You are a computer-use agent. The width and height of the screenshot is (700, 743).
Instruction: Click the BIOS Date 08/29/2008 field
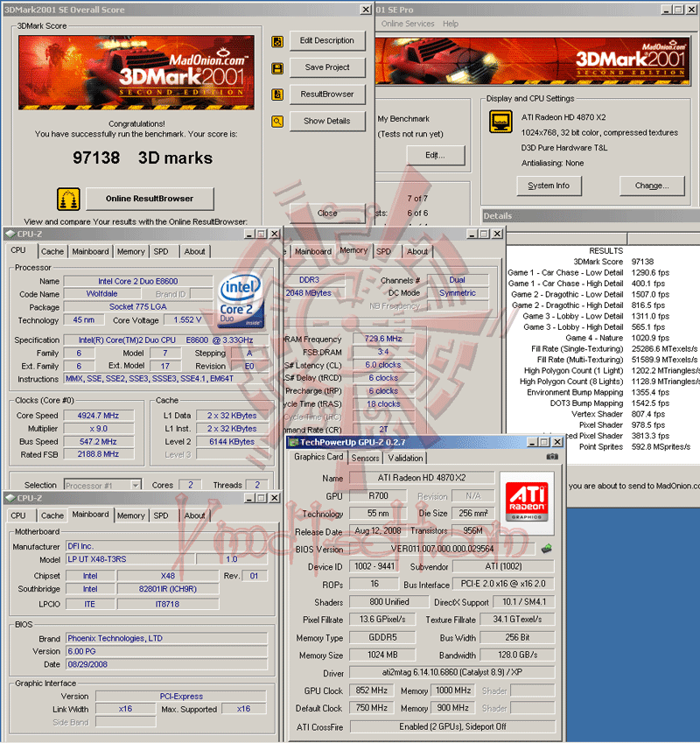[x=166, y=664]
